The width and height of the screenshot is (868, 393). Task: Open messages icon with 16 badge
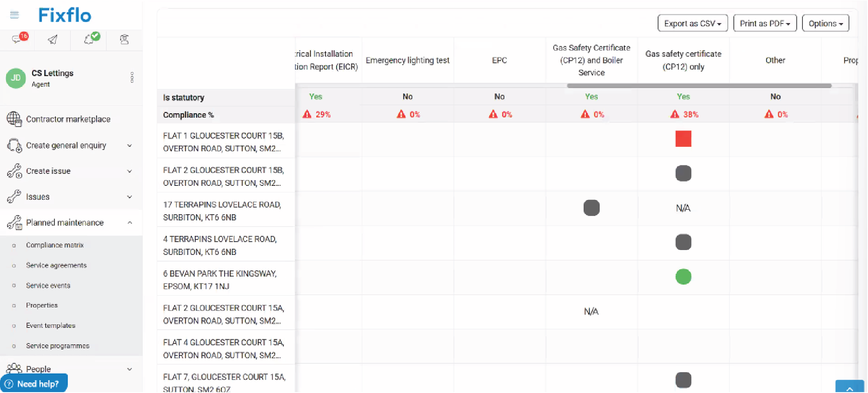pyautogui.click(x=18, y=39)
